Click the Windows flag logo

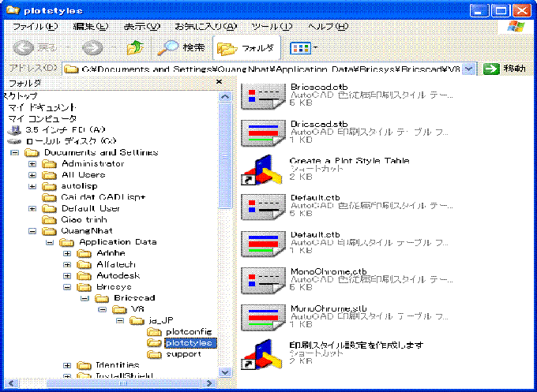[x=516, y=26]
